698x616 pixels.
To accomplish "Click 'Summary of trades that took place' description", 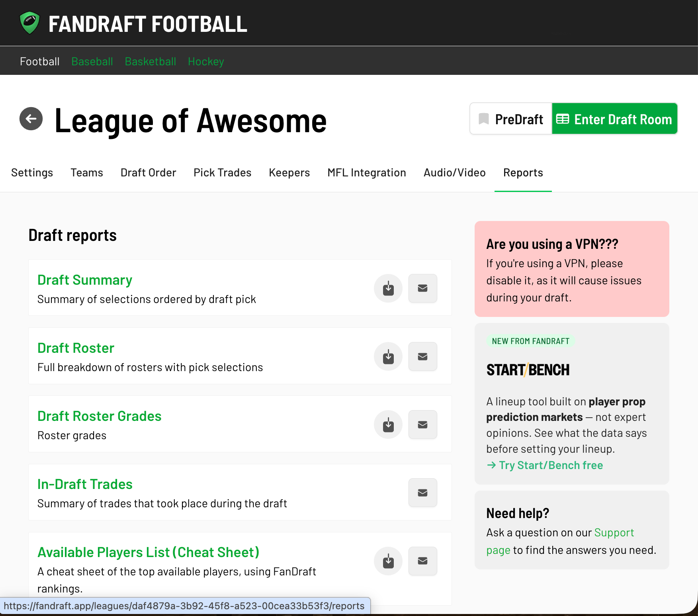I will [162, 504].
